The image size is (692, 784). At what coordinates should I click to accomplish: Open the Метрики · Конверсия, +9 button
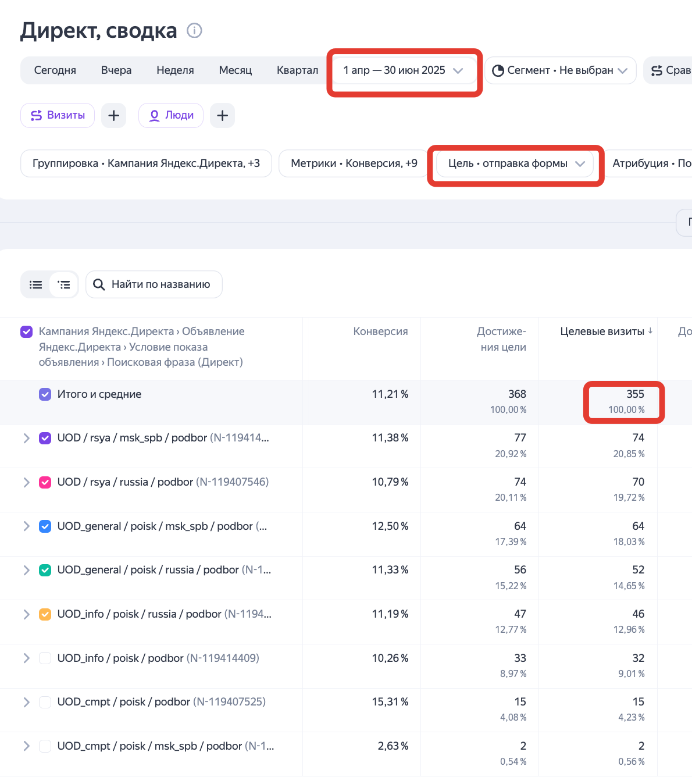pos(354,163)
